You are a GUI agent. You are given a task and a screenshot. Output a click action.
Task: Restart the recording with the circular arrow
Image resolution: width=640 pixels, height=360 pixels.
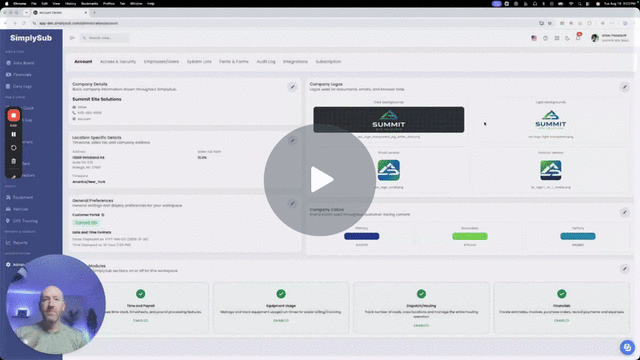[13, 148]
